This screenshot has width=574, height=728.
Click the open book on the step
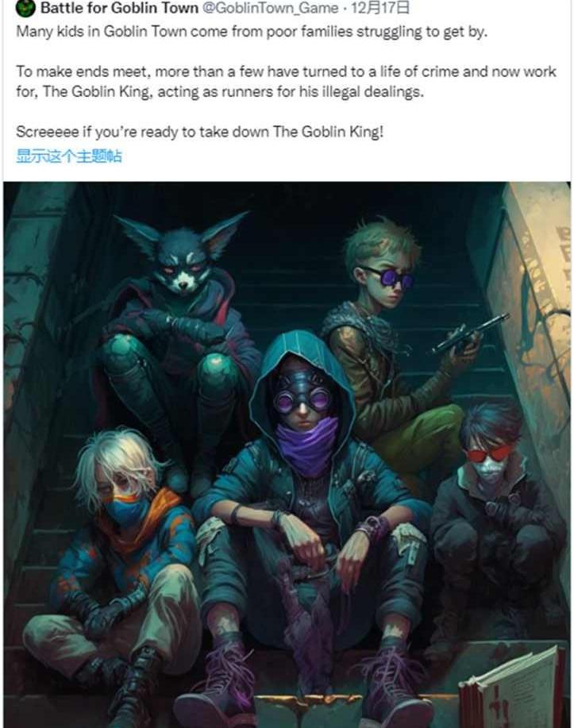tap(510, 689)
